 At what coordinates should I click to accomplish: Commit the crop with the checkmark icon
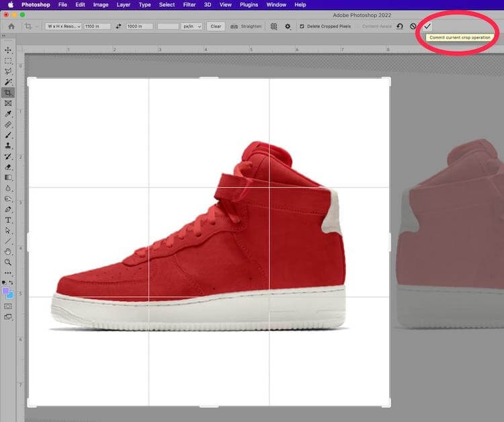pyautogui.click(x=427, y=26)
